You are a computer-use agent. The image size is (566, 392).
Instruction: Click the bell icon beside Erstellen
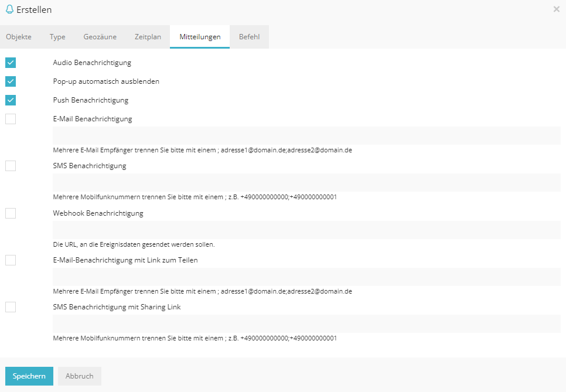pyautogui.click(x=9, y=9)
